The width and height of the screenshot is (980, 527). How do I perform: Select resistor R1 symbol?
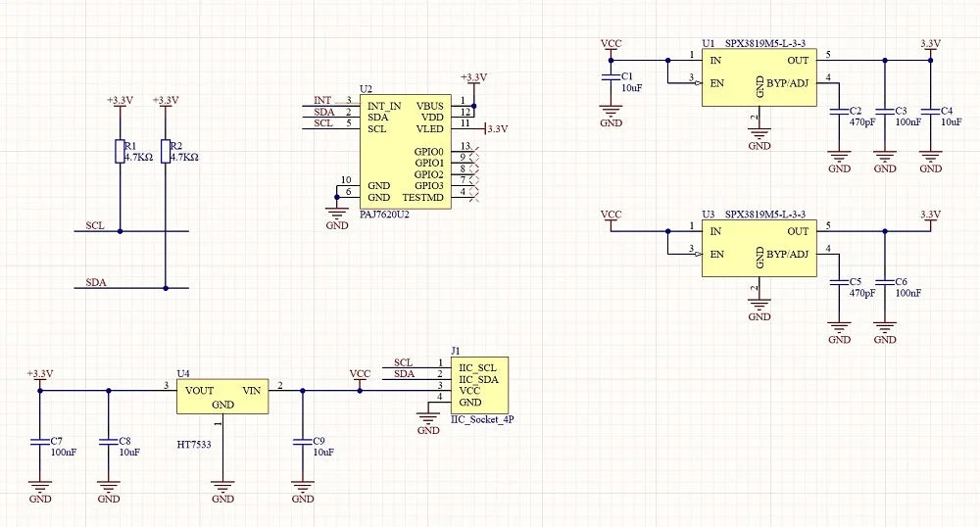pos(120,152)
